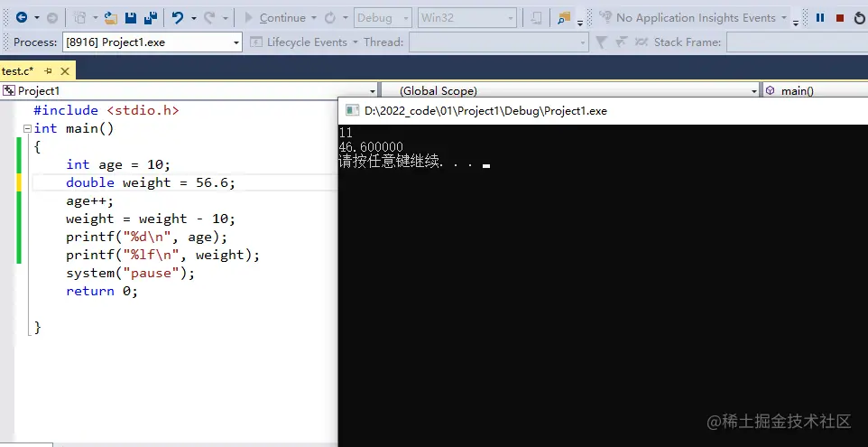Click the 'age++;' code line

pyautogui.click(x=89, y=200)
